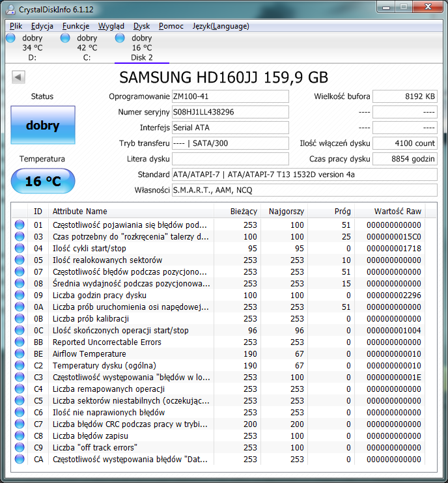Screen dimensions: 448x483
Task: Open the Edycja menu
Action: 42,26
